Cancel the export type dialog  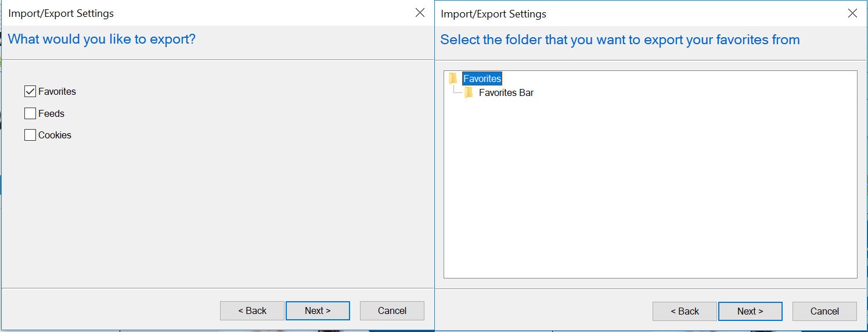(x=392, y=310)
